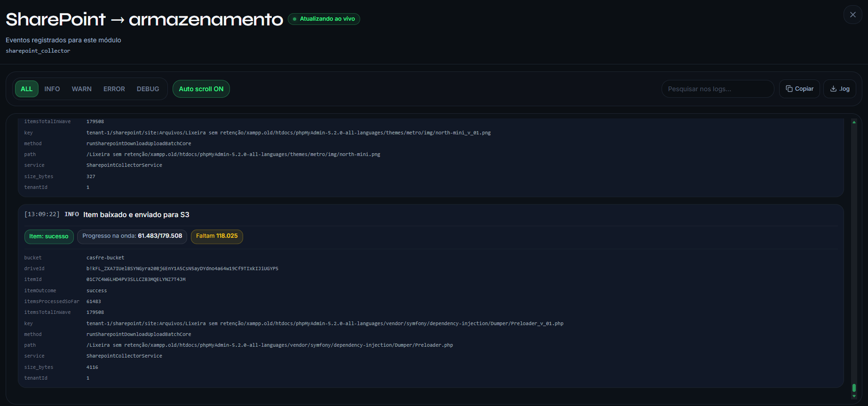The height and width of the screenshot is (406, 868).
Task: Click the INFO level label in log entry
Action: (x=72, y=215)
